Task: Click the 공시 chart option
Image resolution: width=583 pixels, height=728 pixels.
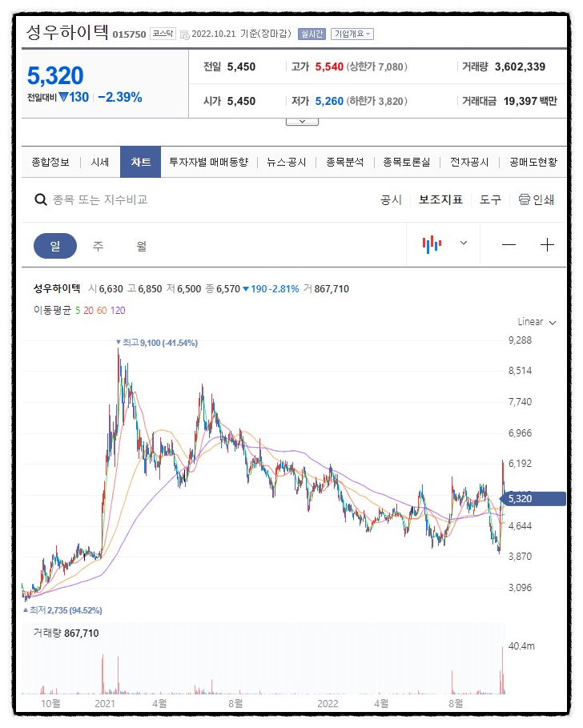Action: [x=391, y=199]
